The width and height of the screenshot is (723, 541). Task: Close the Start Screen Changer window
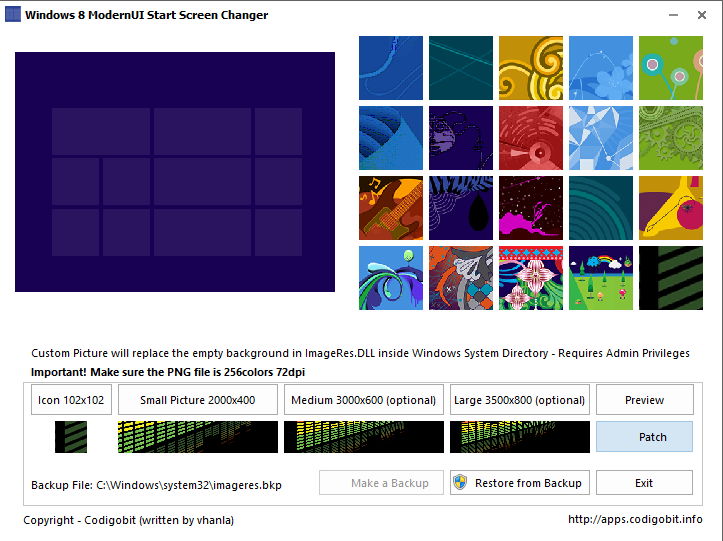click(x=702, y=15)
